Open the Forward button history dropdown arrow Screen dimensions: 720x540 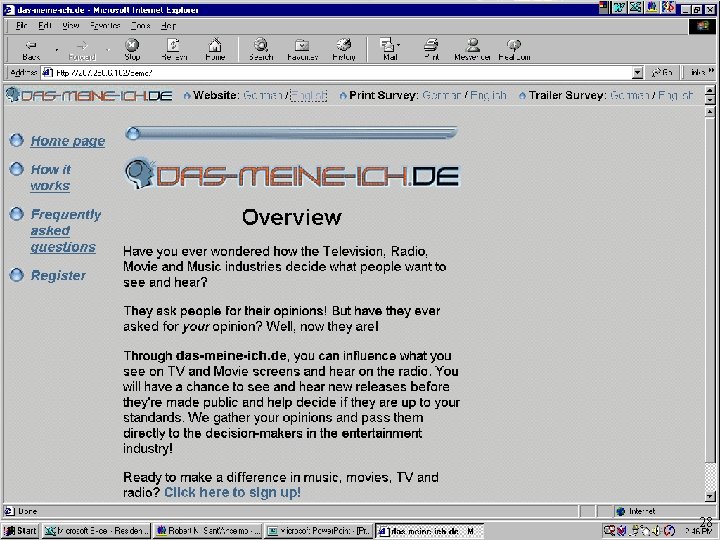[108, 50]
